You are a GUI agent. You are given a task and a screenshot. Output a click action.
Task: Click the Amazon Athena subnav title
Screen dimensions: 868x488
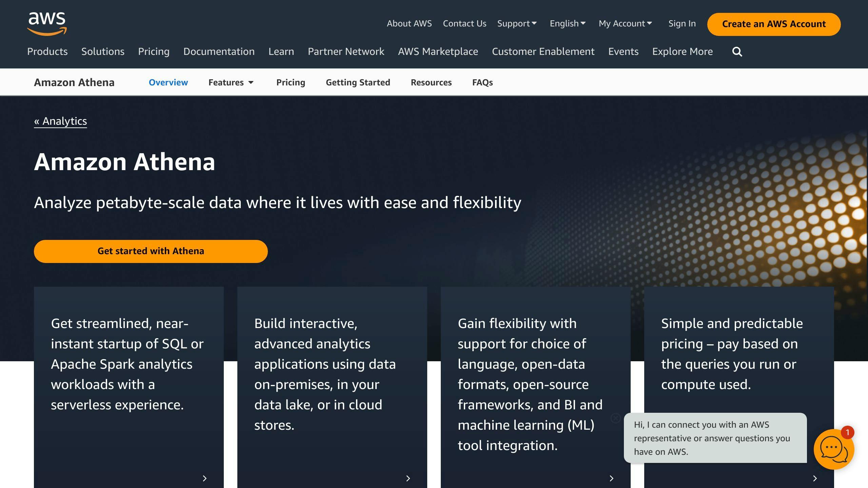pos(74,82)
